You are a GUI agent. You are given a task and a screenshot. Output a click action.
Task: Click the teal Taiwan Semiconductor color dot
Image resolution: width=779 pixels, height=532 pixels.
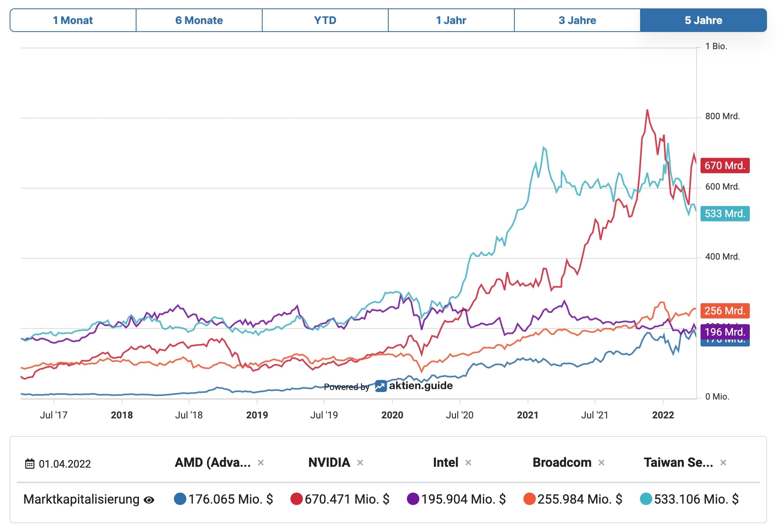[x=646, y=499]
